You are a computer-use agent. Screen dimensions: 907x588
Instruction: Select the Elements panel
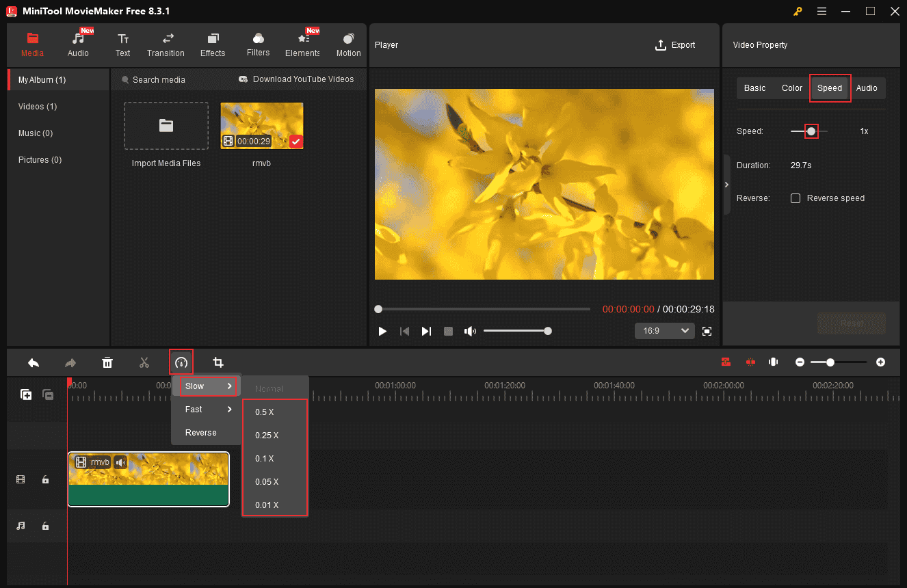(302, 44)
